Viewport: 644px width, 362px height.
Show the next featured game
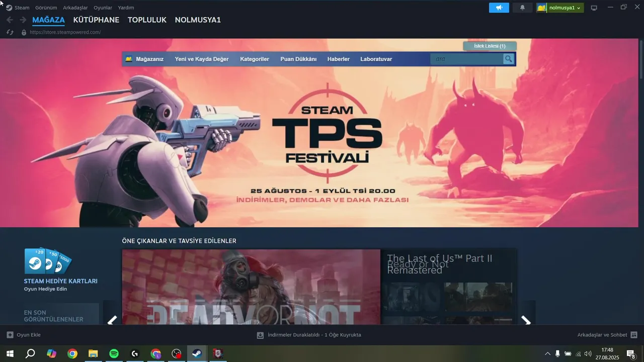tap(526, 321)
